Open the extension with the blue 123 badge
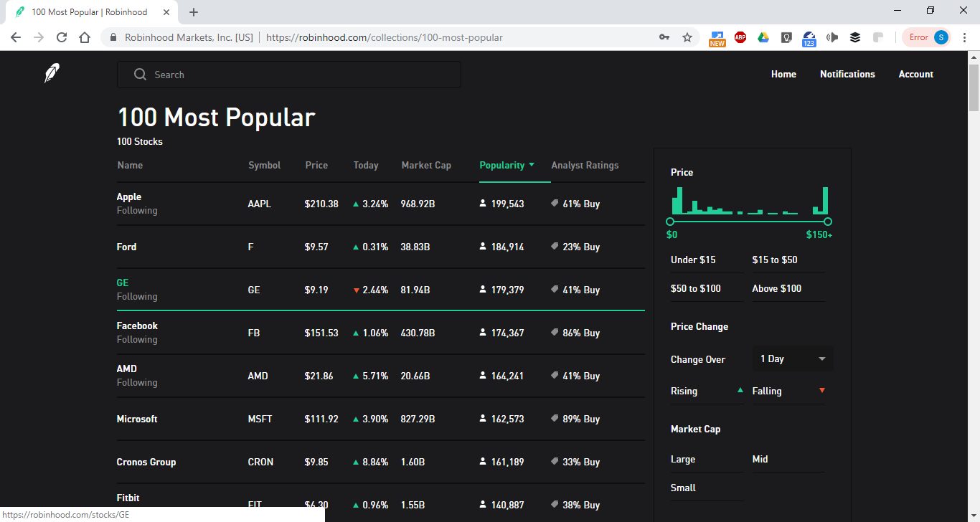 (x=809, y=39)
